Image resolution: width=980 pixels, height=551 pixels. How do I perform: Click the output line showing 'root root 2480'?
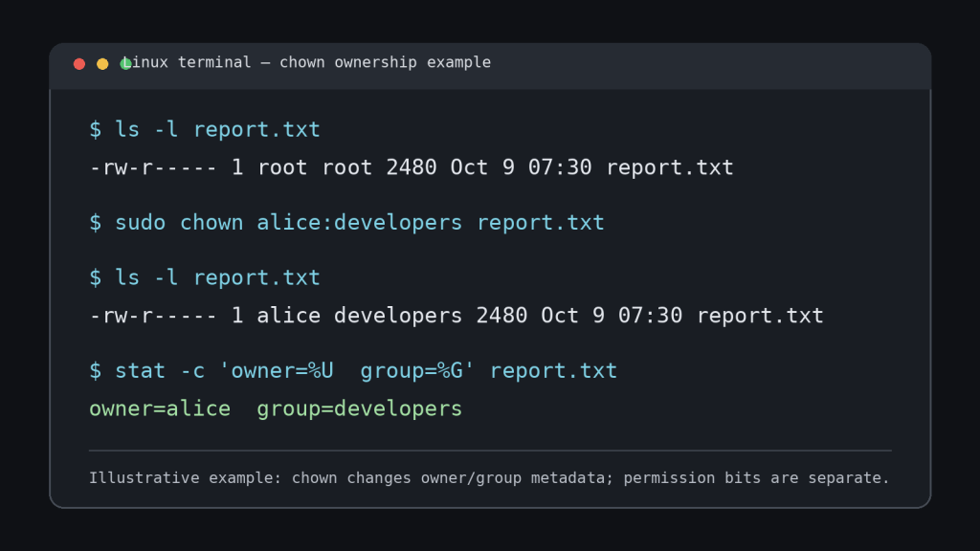[412, 167]
